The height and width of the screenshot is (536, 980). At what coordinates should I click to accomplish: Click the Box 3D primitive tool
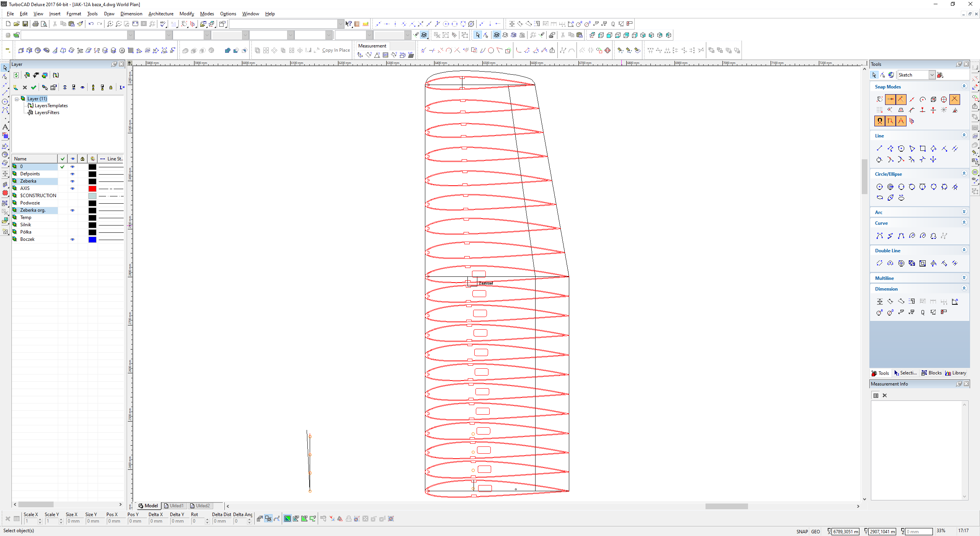click(x=21, y=51)
